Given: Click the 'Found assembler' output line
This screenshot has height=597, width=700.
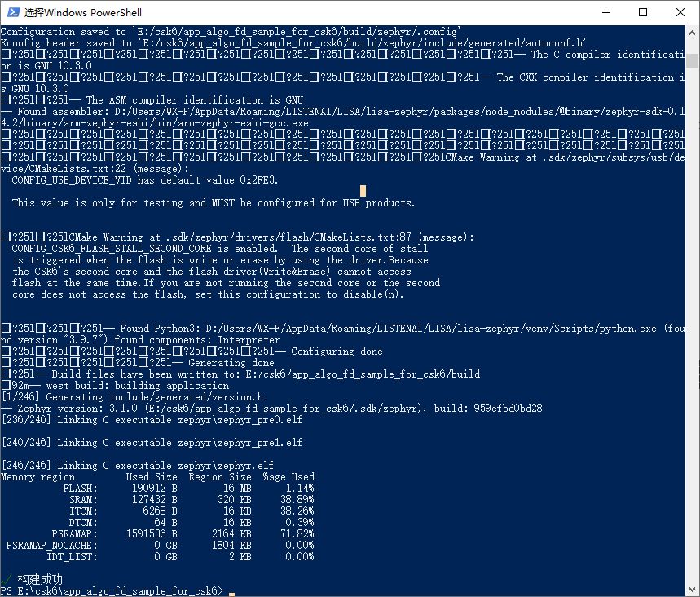Looking at the screenshot, I should (x=342, y=117).
